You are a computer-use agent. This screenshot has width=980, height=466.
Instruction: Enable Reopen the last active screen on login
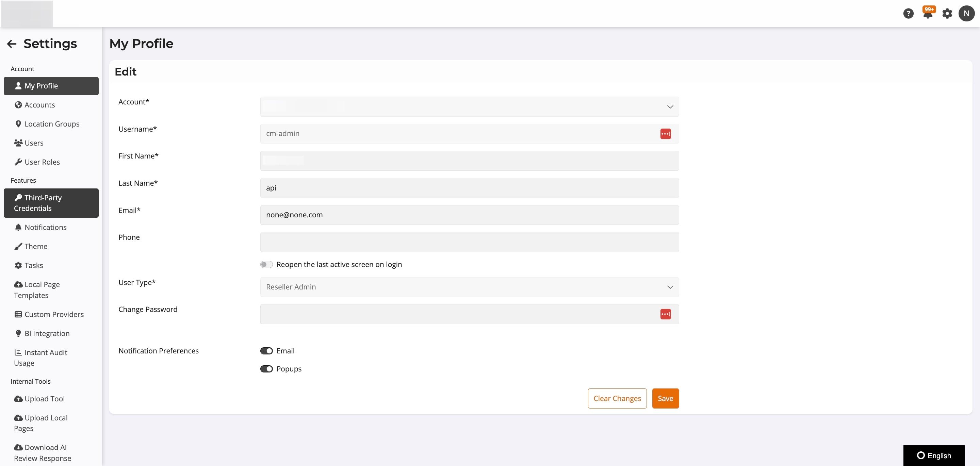[x=267, y=264]
